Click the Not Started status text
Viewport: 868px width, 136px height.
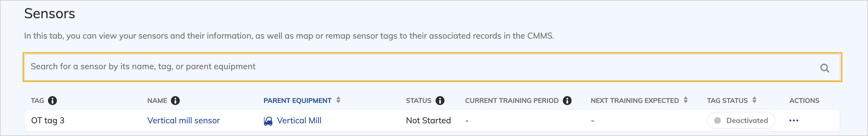click(428, 121)
